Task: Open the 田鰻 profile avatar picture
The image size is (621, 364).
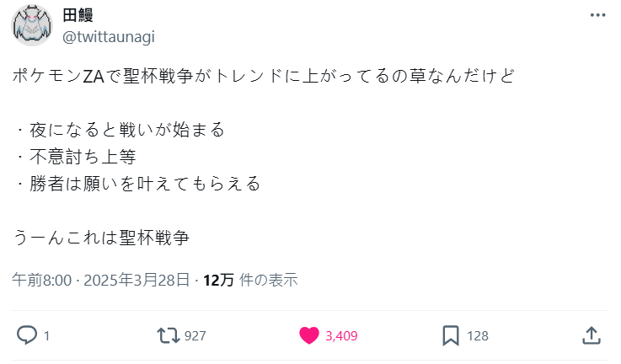Action: coord(32,25)
